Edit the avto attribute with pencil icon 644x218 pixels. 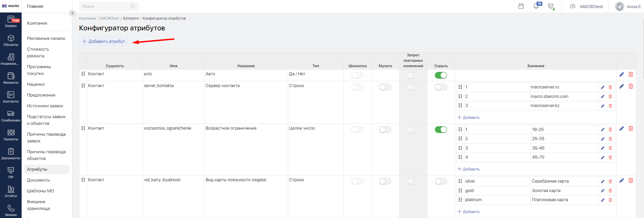[x=621, y=75]
